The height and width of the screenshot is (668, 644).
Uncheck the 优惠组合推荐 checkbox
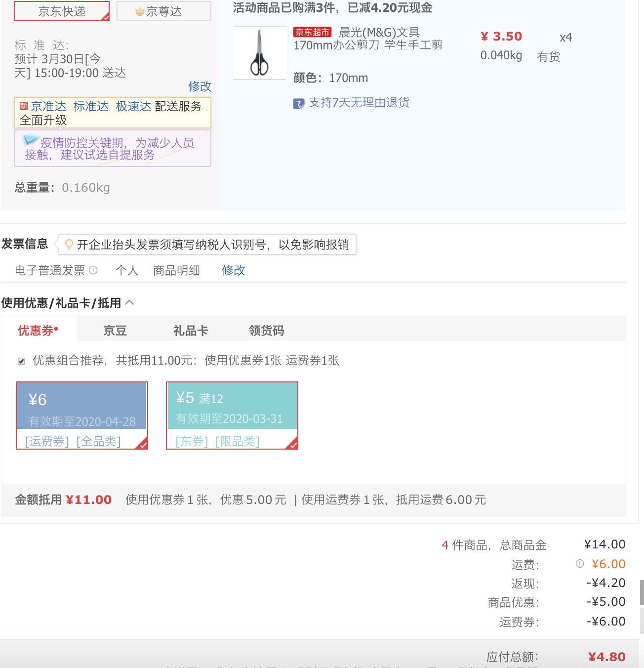click(21, 361)
